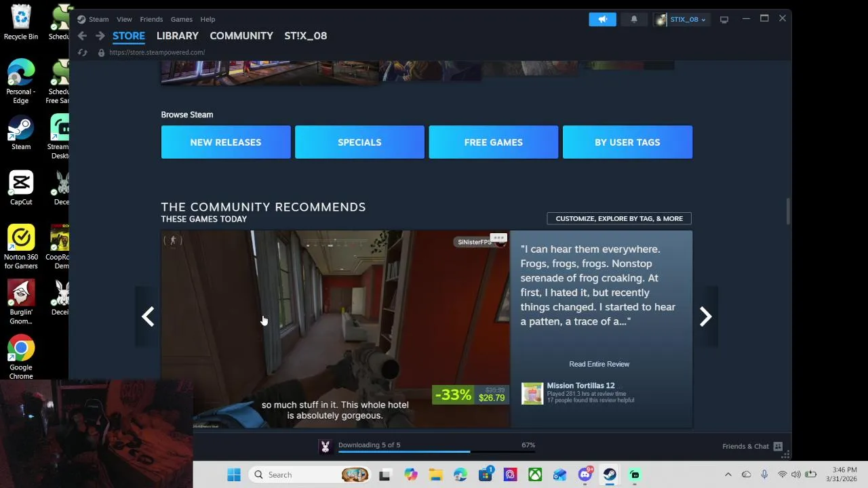This screenshot has height=488, width=868.
Task: Open Mission Tortillas 12 reviewer avatar
Action: (532, 393)
